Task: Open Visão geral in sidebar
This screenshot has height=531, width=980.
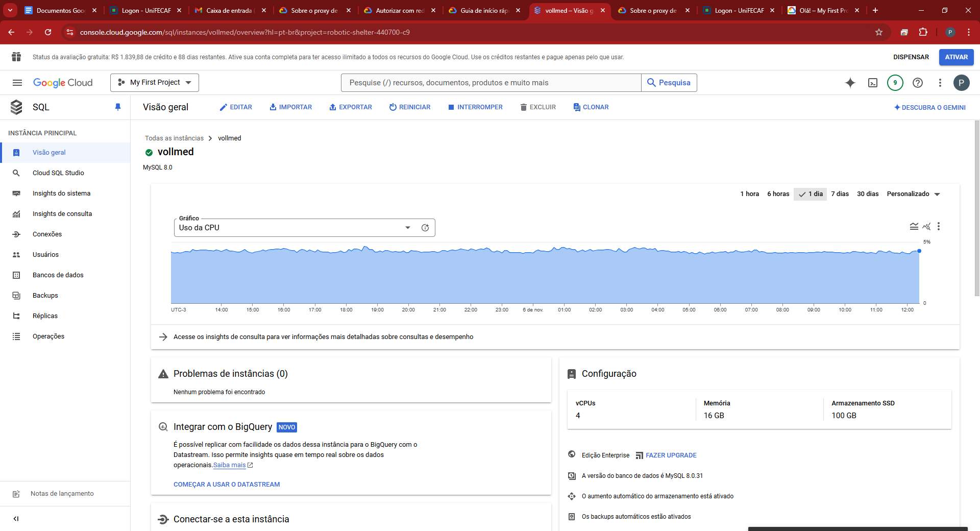Action: point(65,153)
